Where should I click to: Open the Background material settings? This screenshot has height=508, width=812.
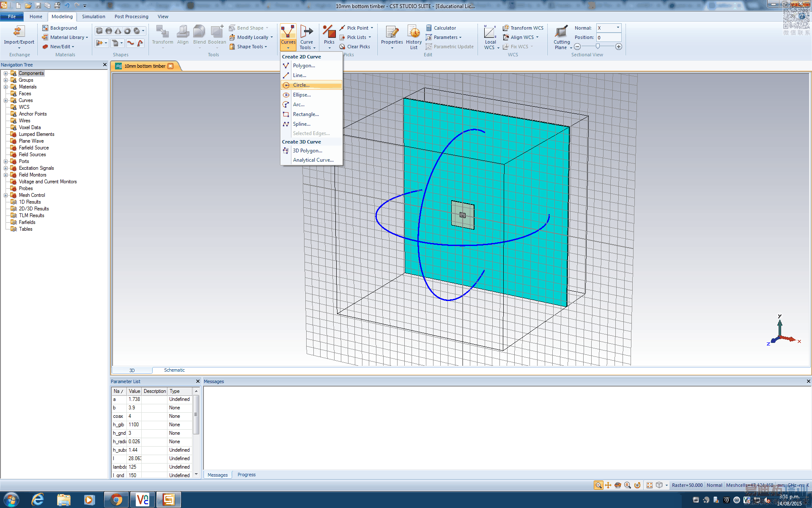click(60, 28)
